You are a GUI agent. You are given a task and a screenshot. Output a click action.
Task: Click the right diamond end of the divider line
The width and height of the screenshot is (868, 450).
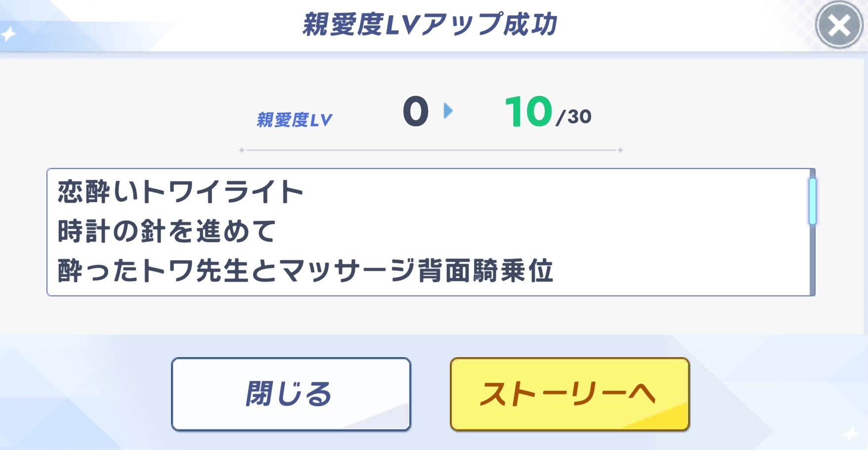coord(620,150)
